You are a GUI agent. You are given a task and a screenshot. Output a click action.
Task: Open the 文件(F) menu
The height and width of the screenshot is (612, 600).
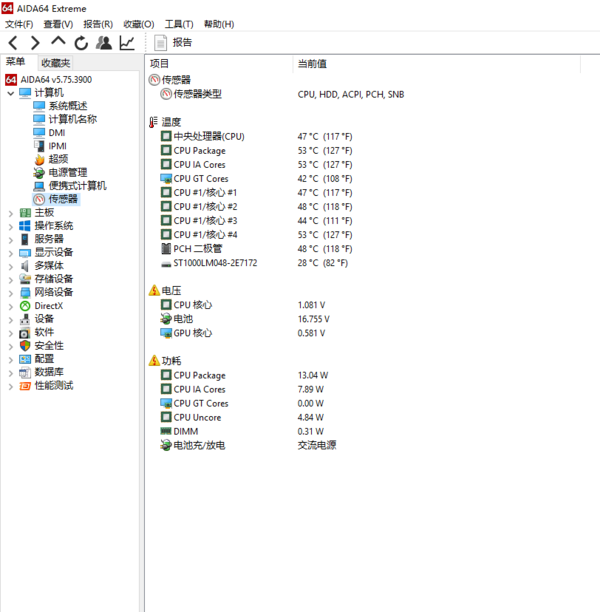[19, 24]
